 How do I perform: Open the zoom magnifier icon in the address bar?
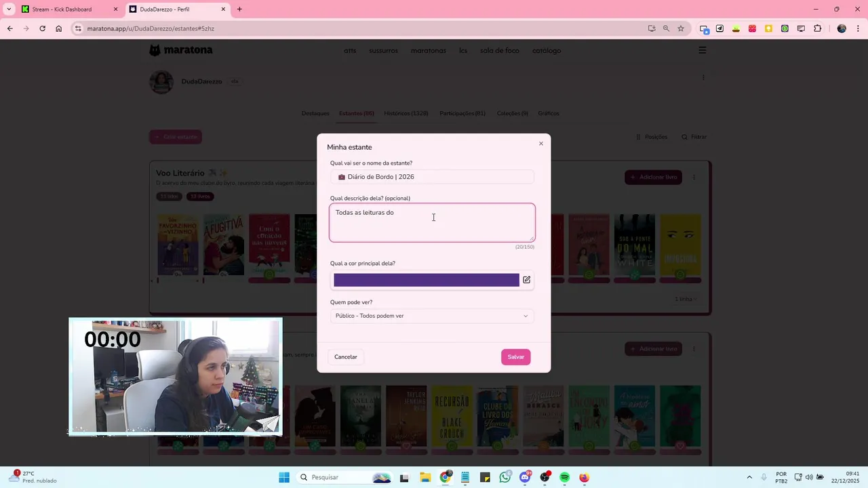tap(666, 28)
